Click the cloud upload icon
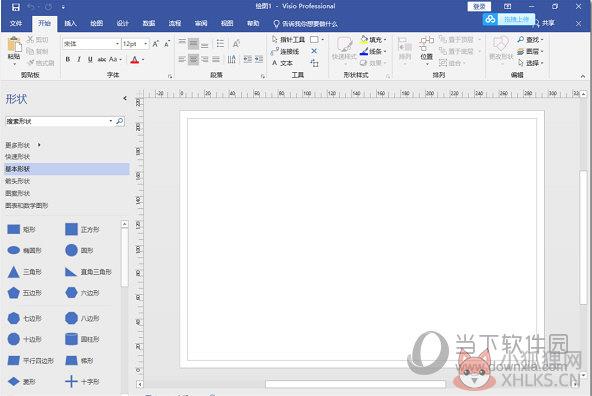The width and height of the screenshot is (592, 396). [x=490, y=19]
